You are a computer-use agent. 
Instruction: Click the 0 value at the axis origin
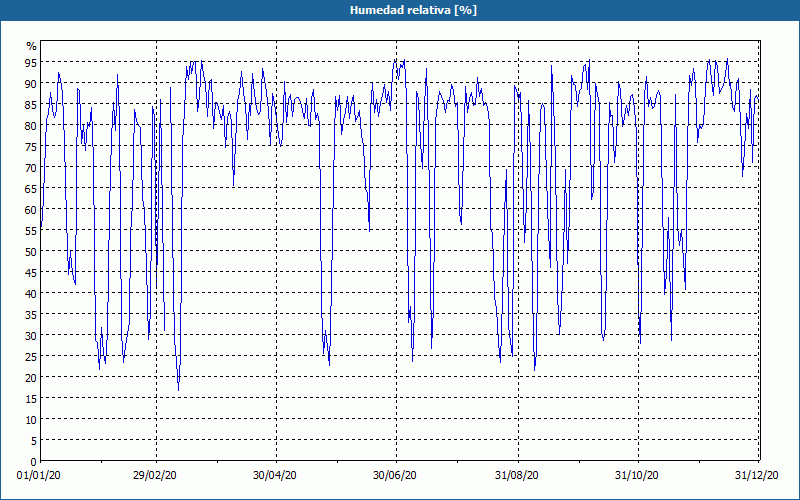(x=34, y=462)
